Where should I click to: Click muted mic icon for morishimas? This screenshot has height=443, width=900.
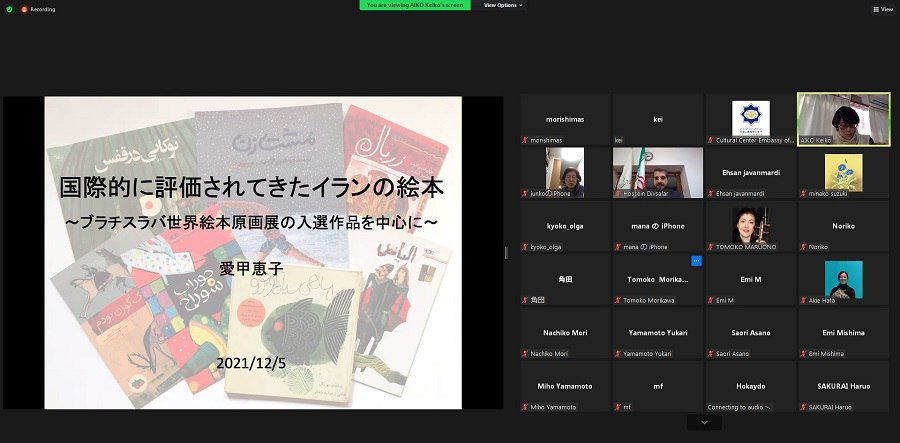tap(524, 139)
